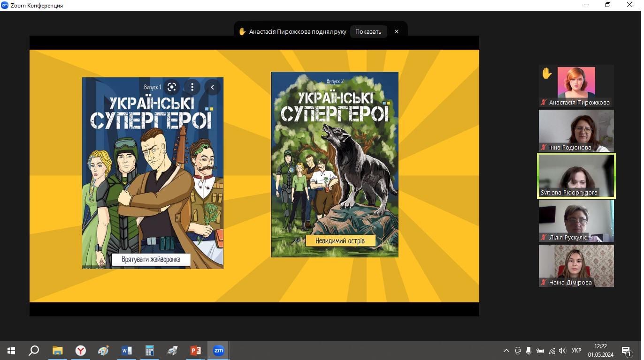
Task: Select Наіна Дімірова video thumbnail
Action: click(576, 266)
